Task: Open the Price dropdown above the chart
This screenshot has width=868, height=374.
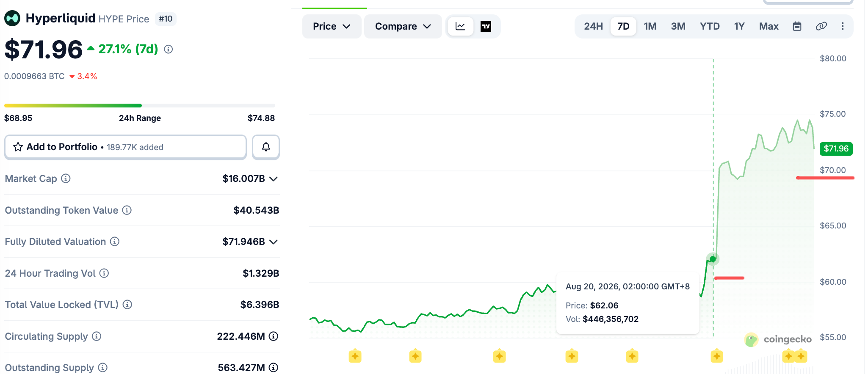Action: (x=332, y=26)
